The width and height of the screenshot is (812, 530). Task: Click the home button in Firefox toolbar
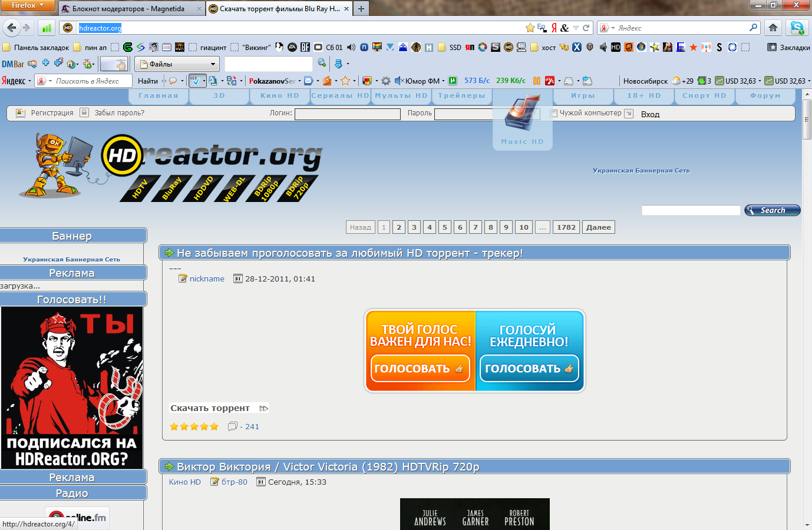[773, 28]
